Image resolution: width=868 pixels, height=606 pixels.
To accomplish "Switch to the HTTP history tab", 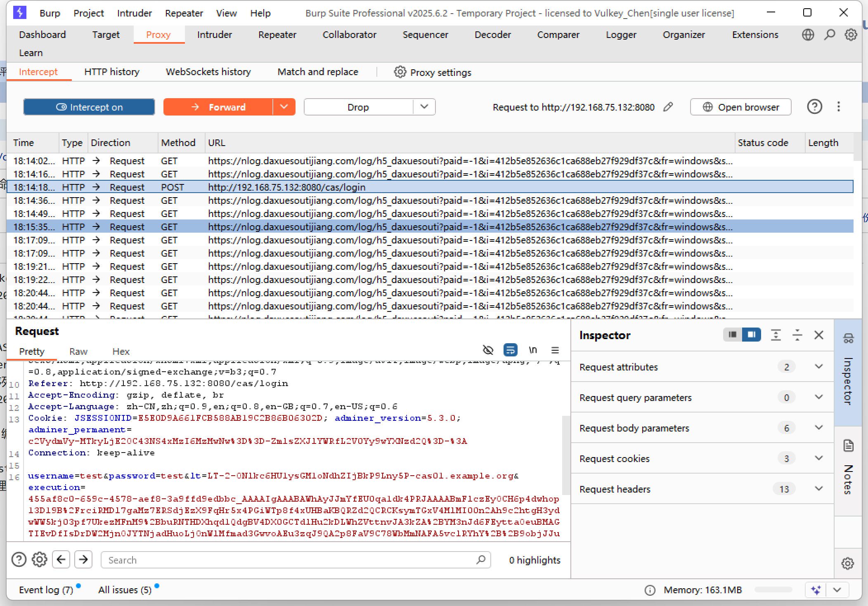I will click(111, 72).
